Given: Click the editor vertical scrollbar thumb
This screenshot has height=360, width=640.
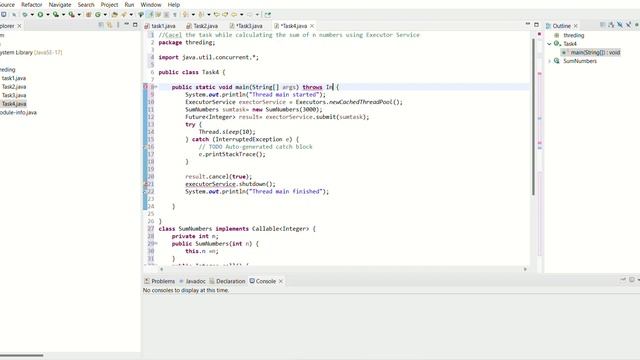Looking at the screenshot, I should (533, 116).
